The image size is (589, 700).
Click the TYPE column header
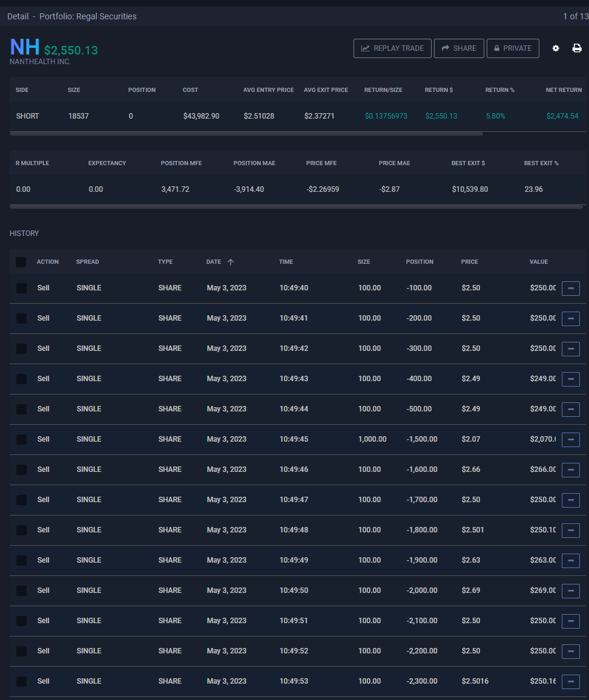[165, 262]
